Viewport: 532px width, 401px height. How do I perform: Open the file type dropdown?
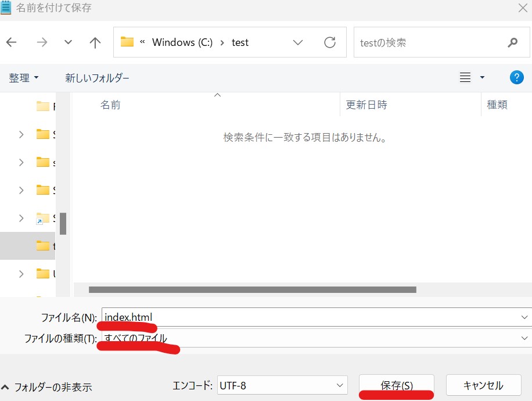[524, 338]
